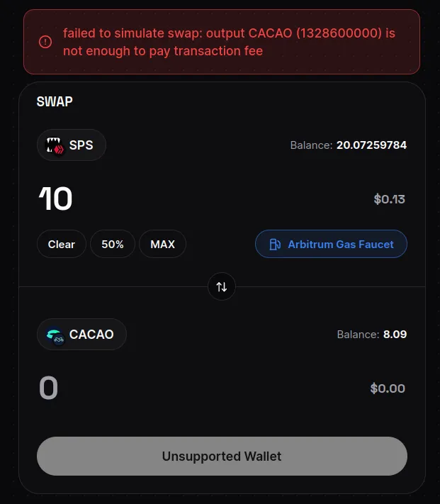The image size is (440, 504).
Task: Click the $0.13 input value label
Action: click(x=389, y=199)
